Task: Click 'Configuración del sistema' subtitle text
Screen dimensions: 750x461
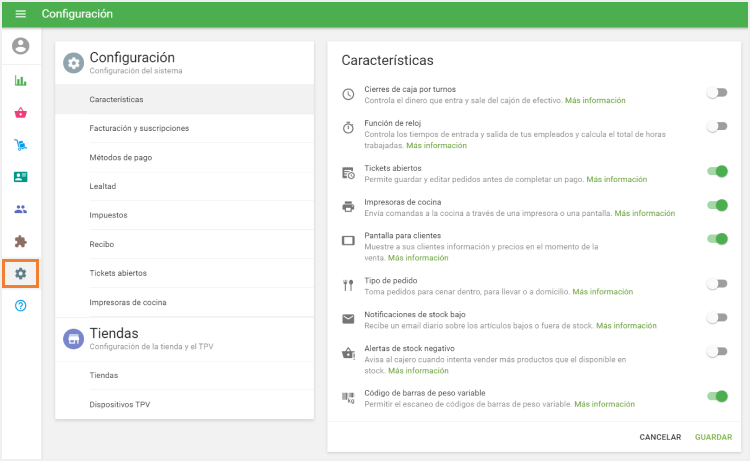Action: 136,71
